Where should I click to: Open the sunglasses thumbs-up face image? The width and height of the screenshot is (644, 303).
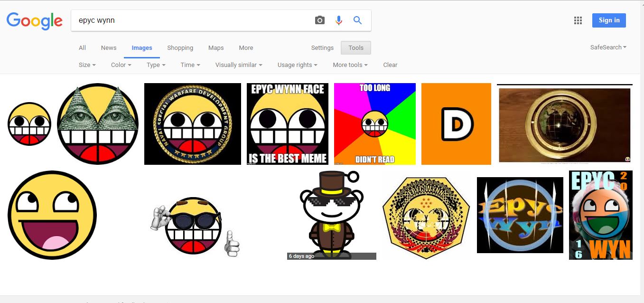coord(195,226)
